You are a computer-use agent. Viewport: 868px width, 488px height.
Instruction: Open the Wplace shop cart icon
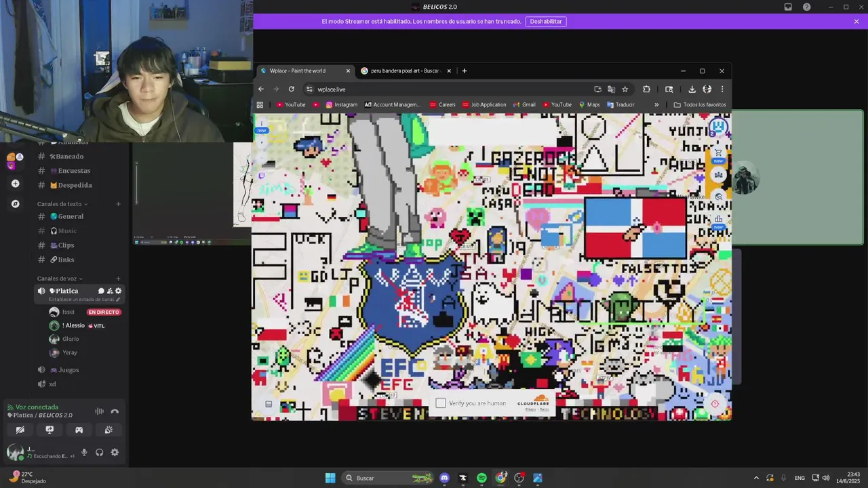(x=718, y=152)
